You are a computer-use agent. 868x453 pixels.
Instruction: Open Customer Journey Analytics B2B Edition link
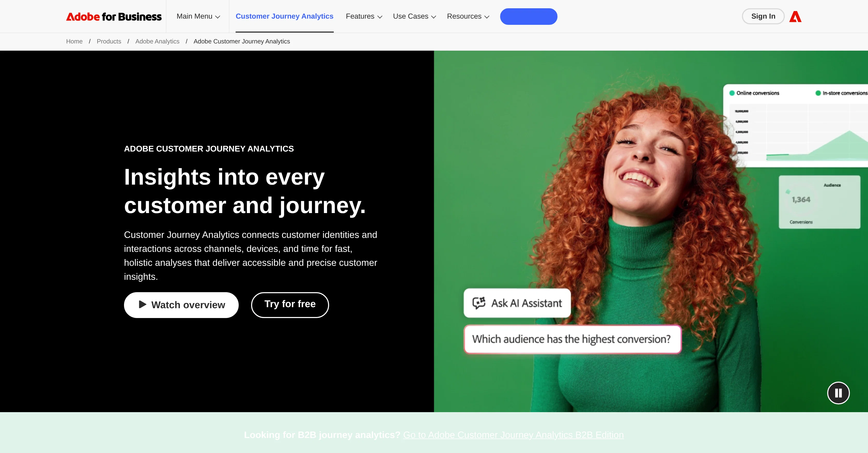pos(513,435)
